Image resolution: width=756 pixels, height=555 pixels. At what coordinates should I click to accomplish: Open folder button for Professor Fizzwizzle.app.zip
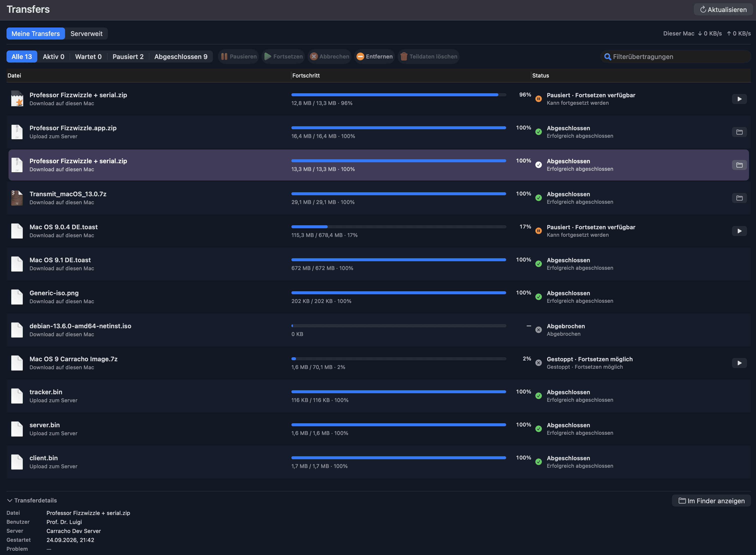(739, 132)
